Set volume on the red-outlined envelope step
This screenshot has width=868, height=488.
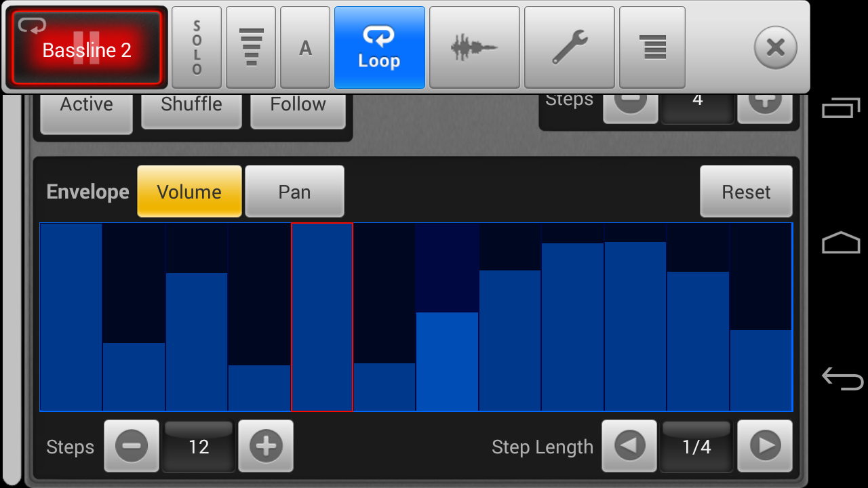tap(322, 317)
